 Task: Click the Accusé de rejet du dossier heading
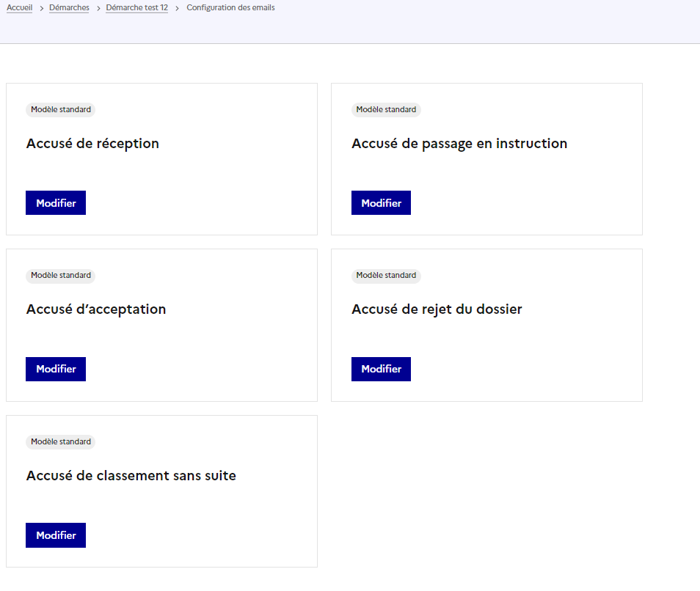click(437, 309)
